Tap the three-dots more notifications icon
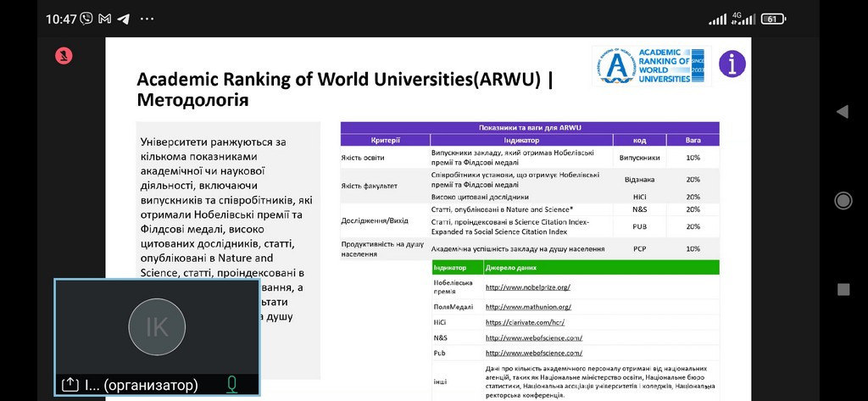The height and width of the screenshot is (401, 868). 147,19
